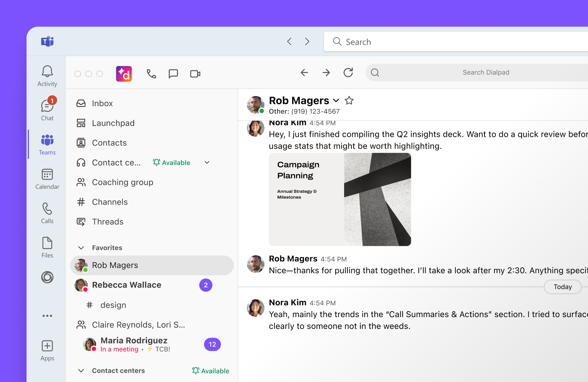Screen dimensions: 588x382
Task: Click Rebecca Wallace unread badge 2
Action: (x=206, y=285)
